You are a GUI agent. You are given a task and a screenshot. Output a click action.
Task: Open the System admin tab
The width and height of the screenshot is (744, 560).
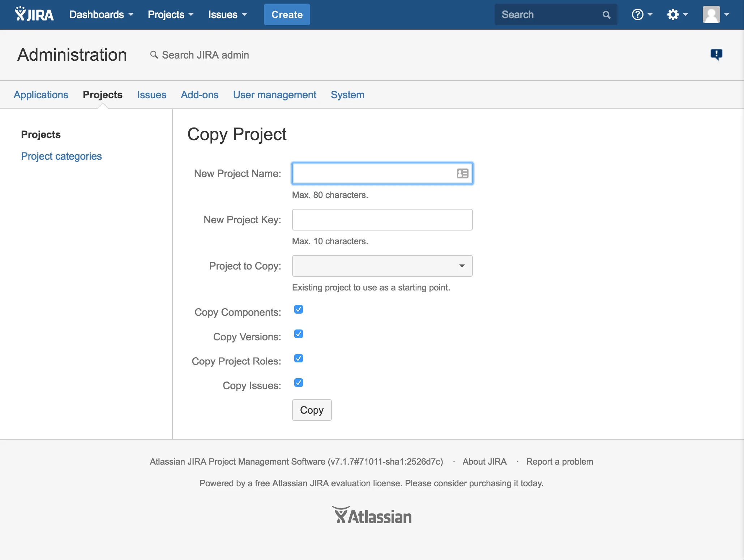[x=347, y=95]
